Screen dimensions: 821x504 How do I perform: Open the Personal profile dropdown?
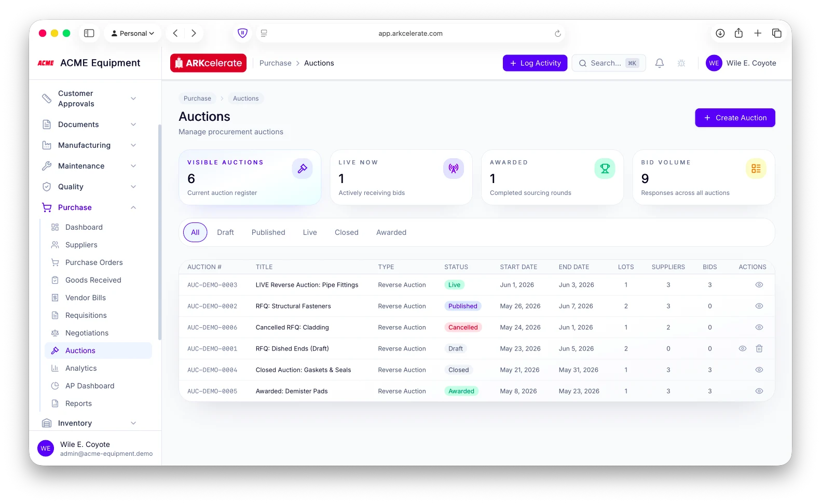pyautogui.click(x=133, y=33)
